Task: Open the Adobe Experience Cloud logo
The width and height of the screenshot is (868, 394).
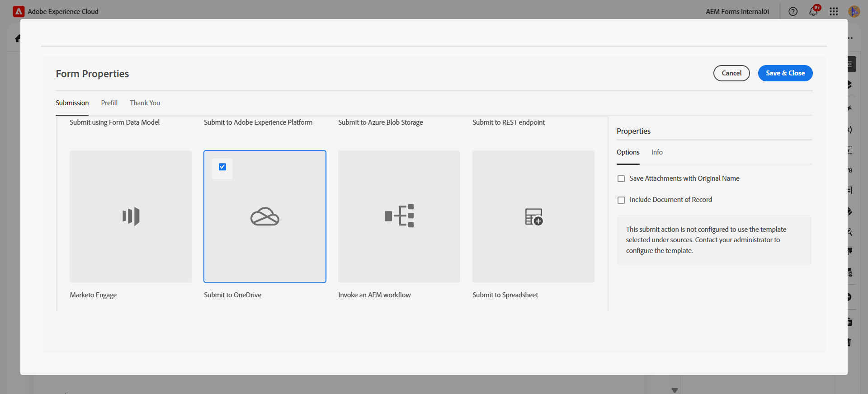Action: [x=19, y=11]
